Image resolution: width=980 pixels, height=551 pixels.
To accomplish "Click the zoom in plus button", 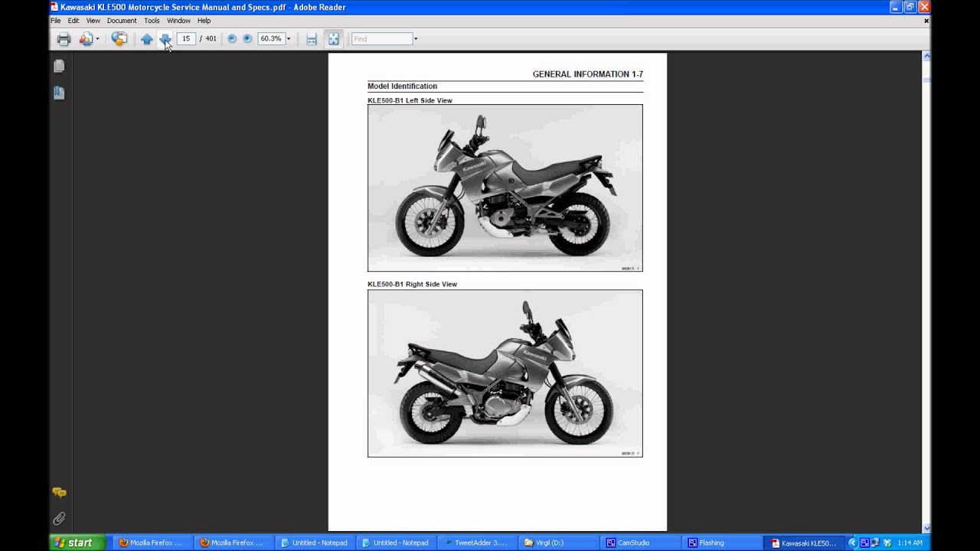I will pyautogui.click(x=247, y=38).
